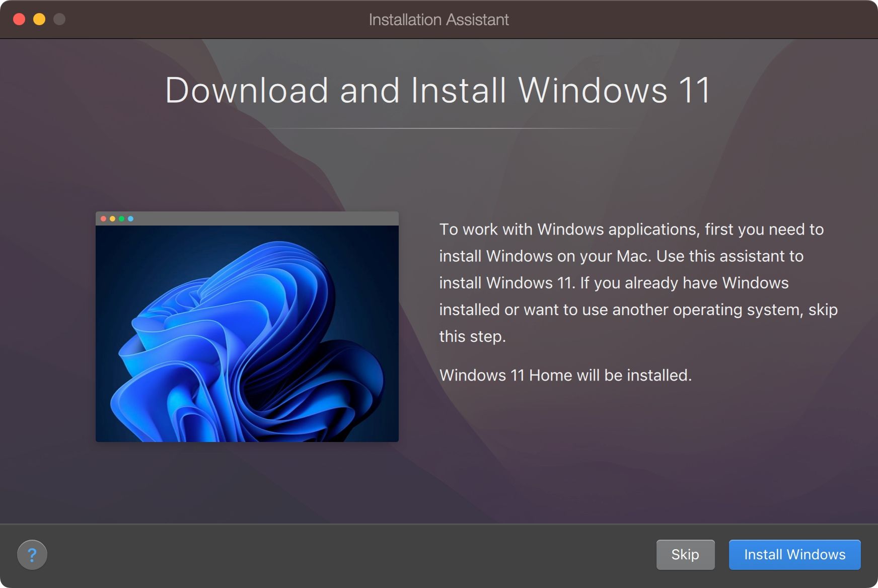This screenshot has width=878, height=588.
Task: Click the text Windows 11 Home will be installed
Action: click(565, 375)
